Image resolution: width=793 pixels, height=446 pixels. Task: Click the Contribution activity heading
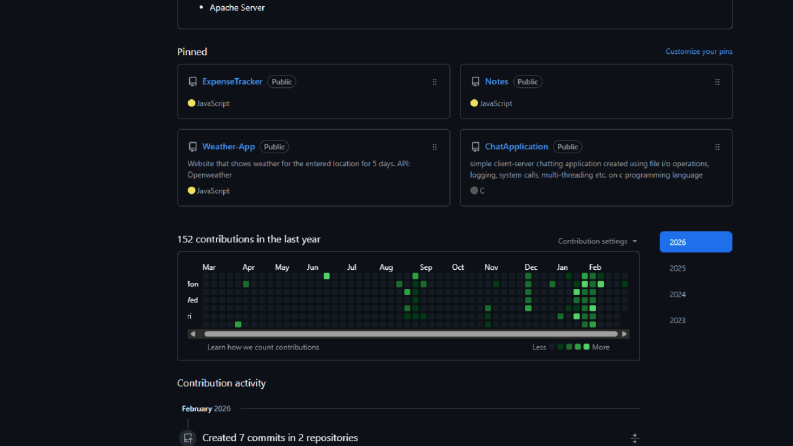(x=222, y=383)
